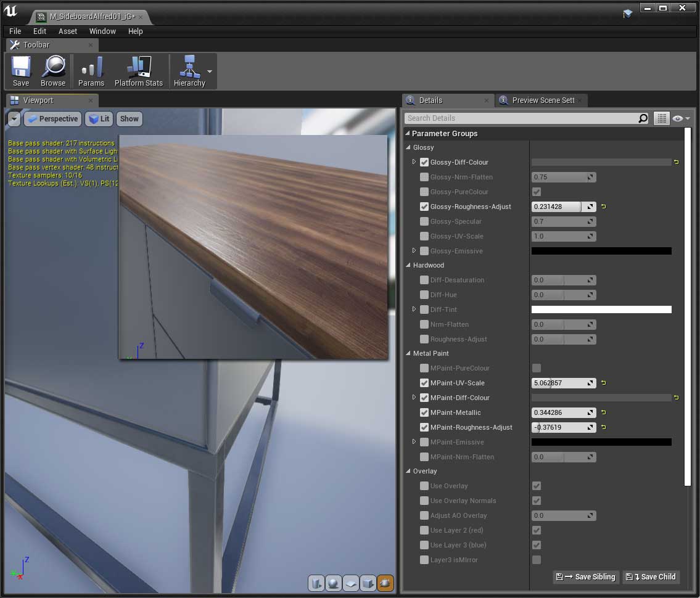Click the Hierarchy toolbar icon
Image resolution: width=700 pixels, height=598 pixels.
pyautogui.click(x=189, y=71)
